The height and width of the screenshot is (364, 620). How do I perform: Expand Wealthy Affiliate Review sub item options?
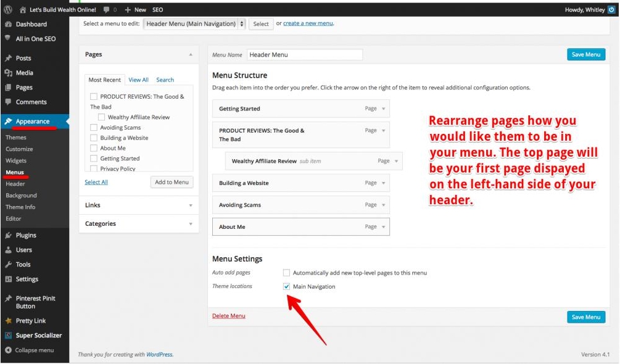396,161
